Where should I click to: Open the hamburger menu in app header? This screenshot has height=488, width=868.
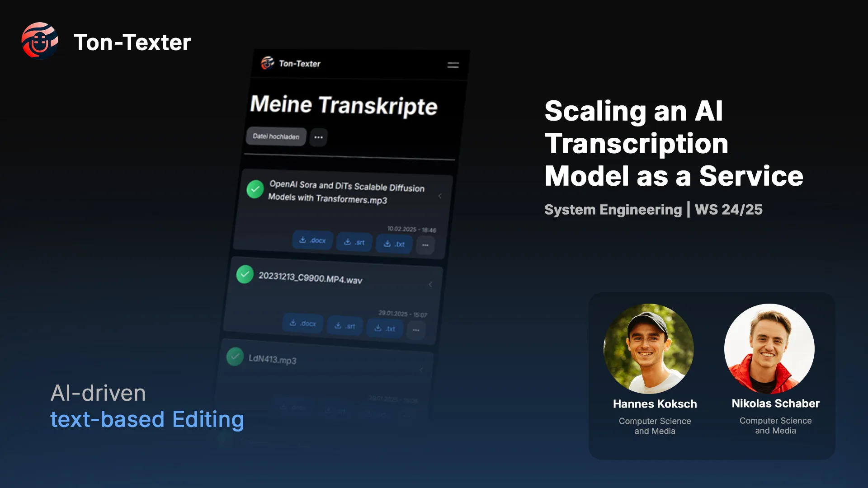pos(453,66)
